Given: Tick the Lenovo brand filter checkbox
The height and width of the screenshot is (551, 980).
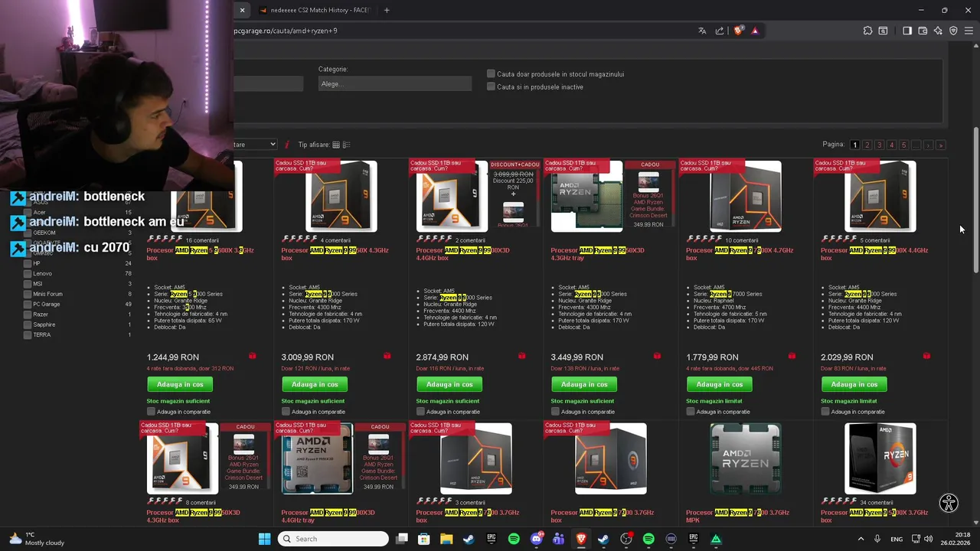Looking at the screenshot, I should (x=28, y=273).
